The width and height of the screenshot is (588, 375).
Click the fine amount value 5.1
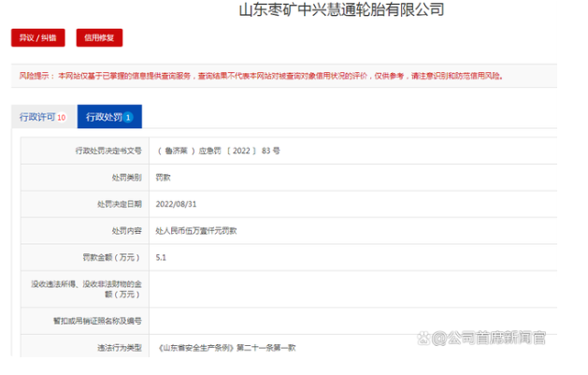coord(161,257)
